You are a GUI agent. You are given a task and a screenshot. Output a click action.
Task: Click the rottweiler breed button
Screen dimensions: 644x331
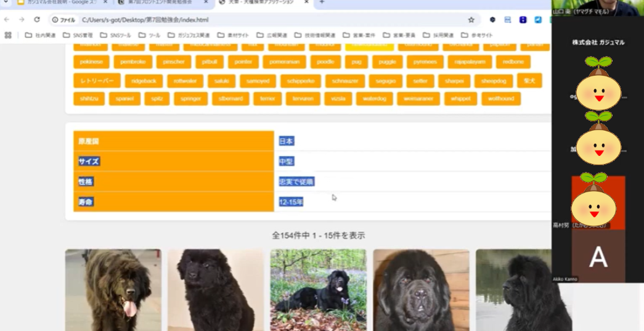tap(185, 81)
